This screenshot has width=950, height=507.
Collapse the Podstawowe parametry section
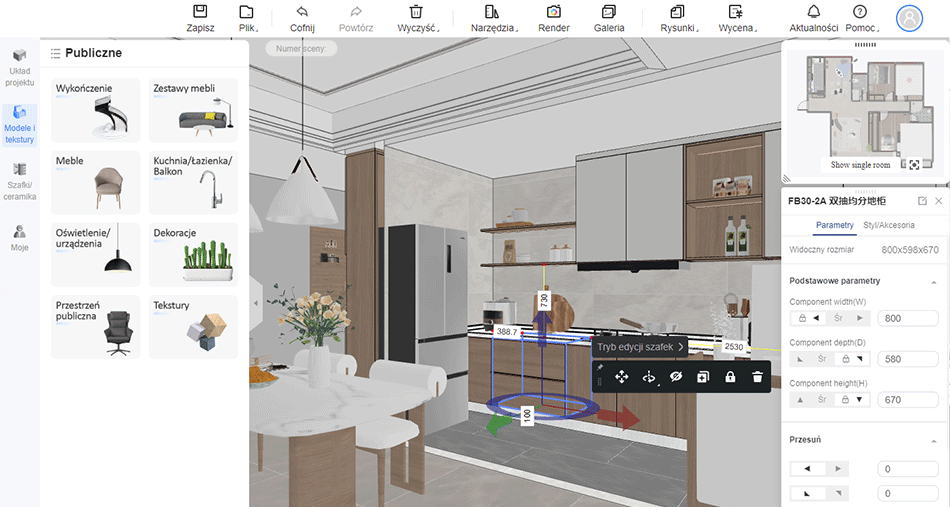click(933, 282)
